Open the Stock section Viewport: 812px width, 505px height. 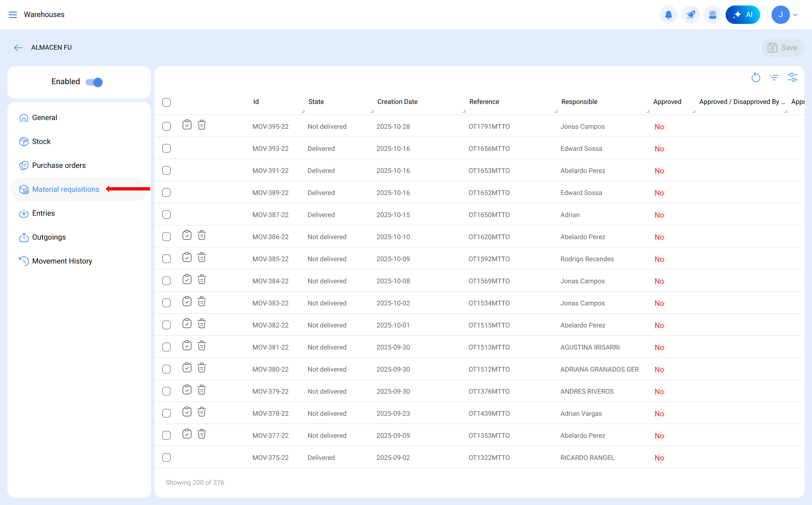click(41, 142)
